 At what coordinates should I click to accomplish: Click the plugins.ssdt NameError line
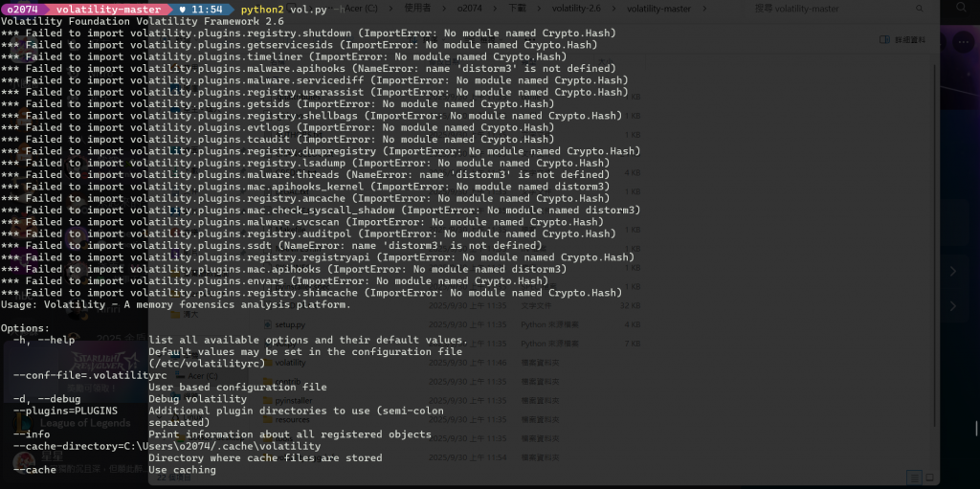coord(271,246)
